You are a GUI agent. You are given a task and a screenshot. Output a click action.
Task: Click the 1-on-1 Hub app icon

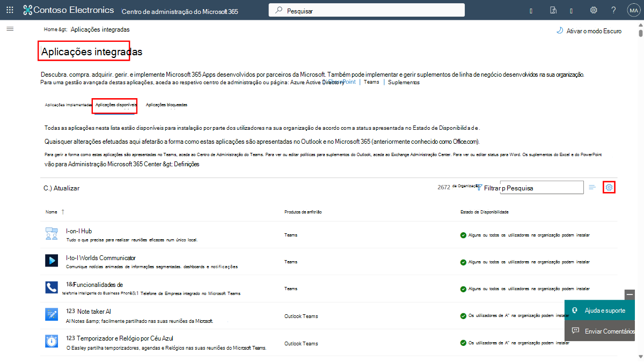pyautogui.click(x=52, y=234)
